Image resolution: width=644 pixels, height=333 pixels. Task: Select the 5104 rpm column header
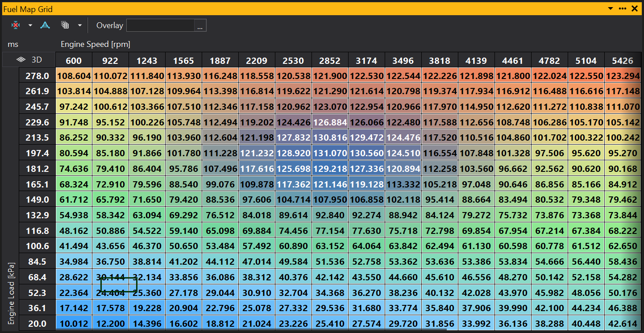tap(586, 61)
